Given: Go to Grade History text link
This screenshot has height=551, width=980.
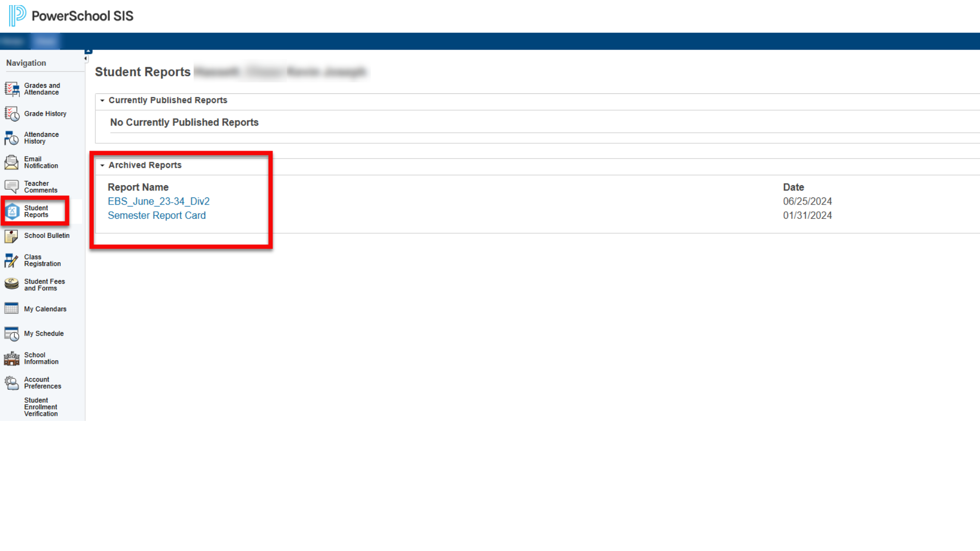Looking at the screenshot, I should 45,114.
